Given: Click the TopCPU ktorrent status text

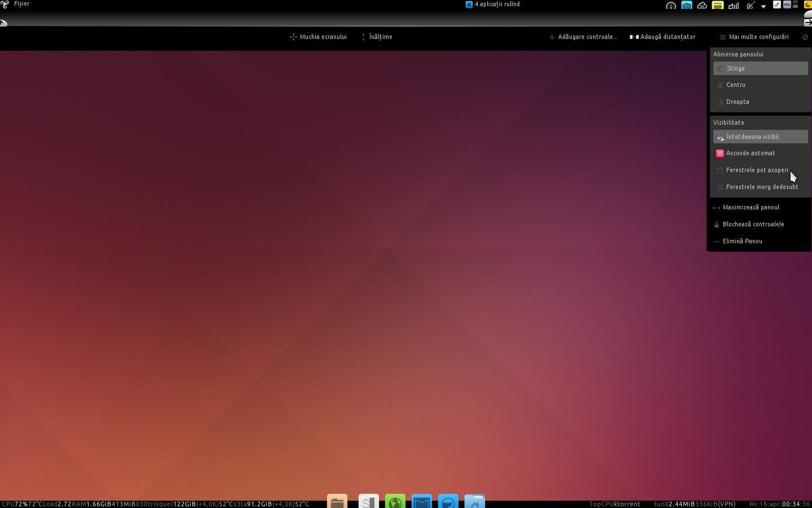Looking at the screenshot, I should (x=615, y=504).
